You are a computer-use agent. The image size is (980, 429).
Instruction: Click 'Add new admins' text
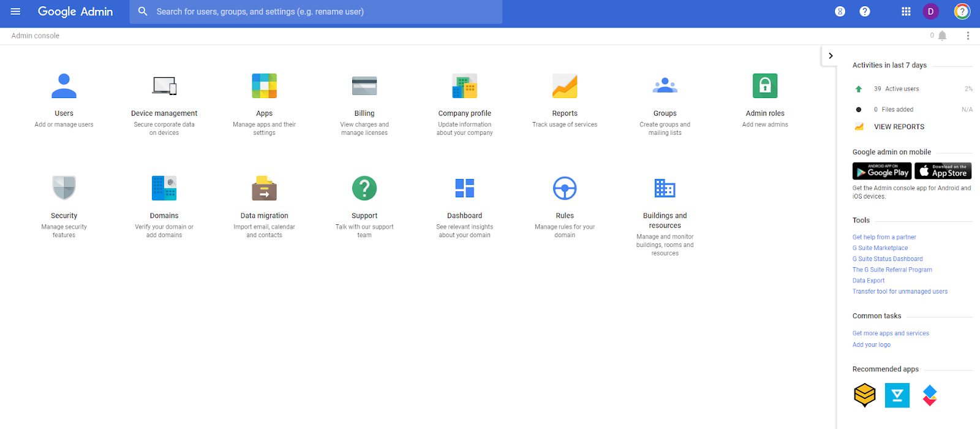[x=765, y=124]
